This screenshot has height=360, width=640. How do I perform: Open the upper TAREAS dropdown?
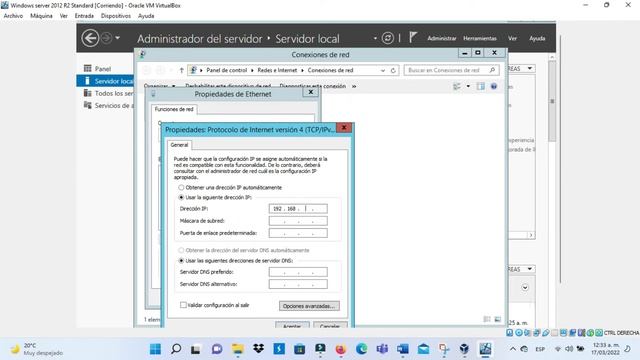(x=529, y=69)
